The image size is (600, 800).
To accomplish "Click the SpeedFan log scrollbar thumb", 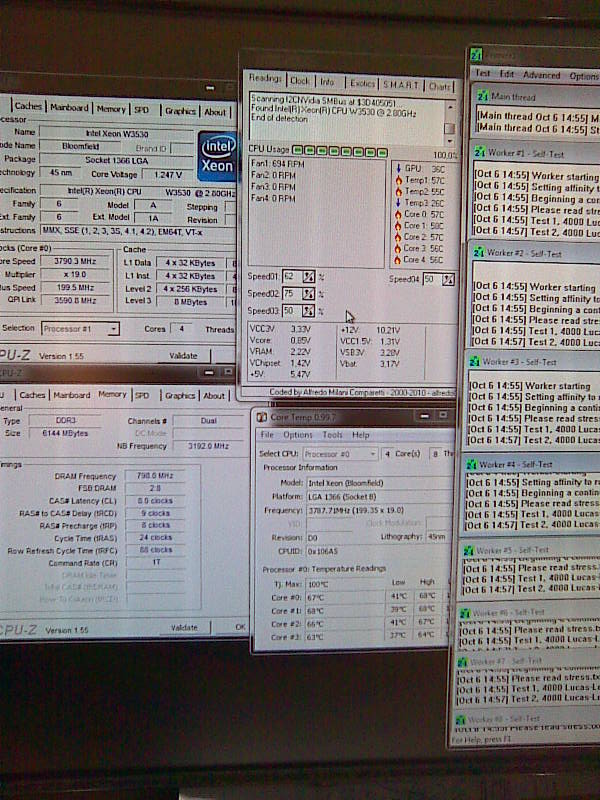I will click(449, 128).
